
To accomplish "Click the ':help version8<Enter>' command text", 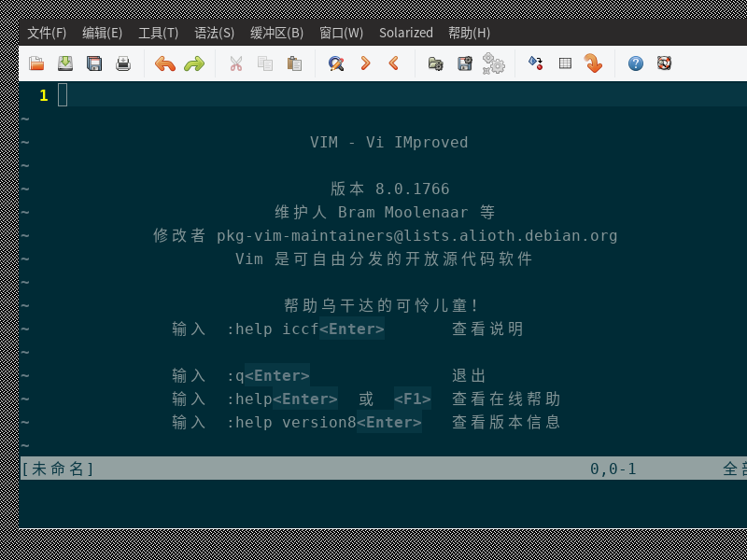I will click(x=324, y=423).
